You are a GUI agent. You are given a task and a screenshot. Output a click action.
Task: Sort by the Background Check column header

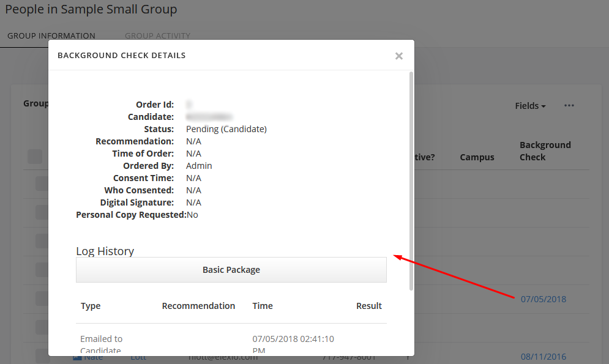click(545, 151)
